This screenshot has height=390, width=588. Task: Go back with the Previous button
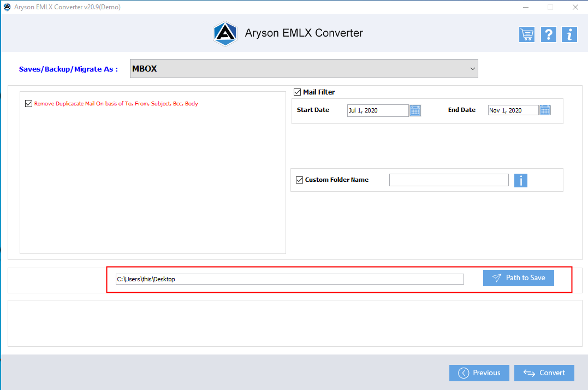pos(479,373)
